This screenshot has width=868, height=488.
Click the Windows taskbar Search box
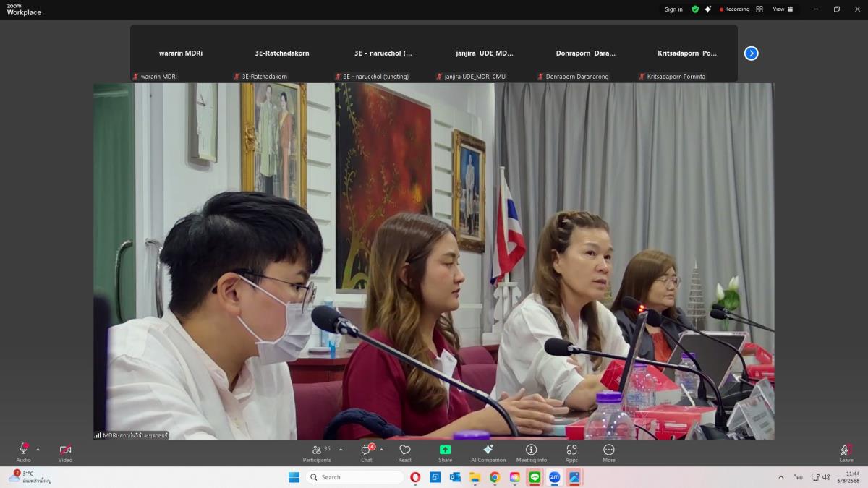pos(354,477)
